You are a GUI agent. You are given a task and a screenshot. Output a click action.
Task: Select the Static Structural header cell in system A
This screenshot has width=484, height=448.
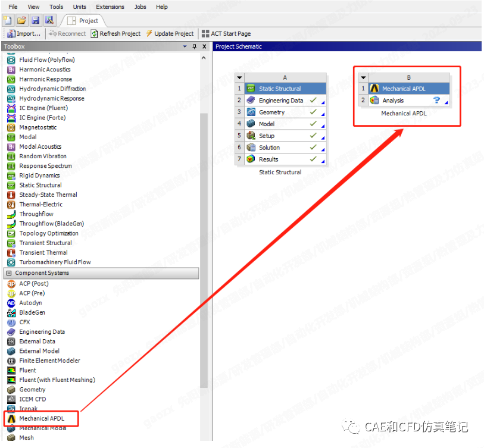click(285, 89)
